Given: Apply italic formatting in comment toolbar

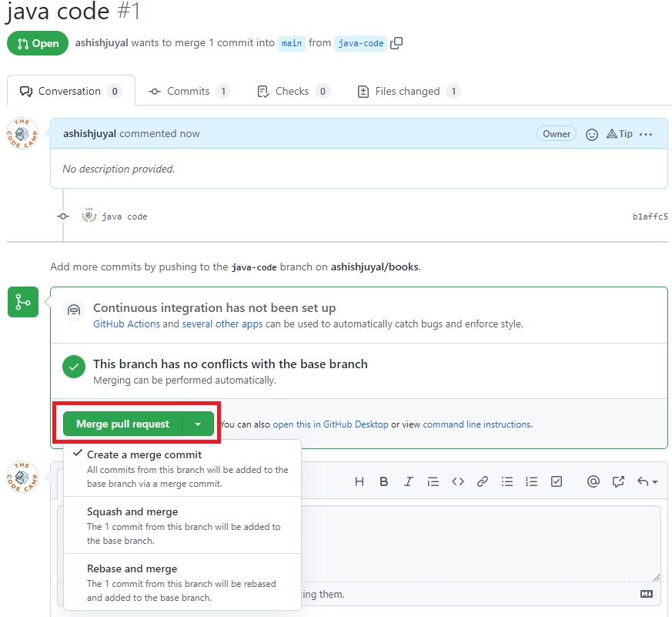Looking at the screenshot, I should (x=409, y=481).
